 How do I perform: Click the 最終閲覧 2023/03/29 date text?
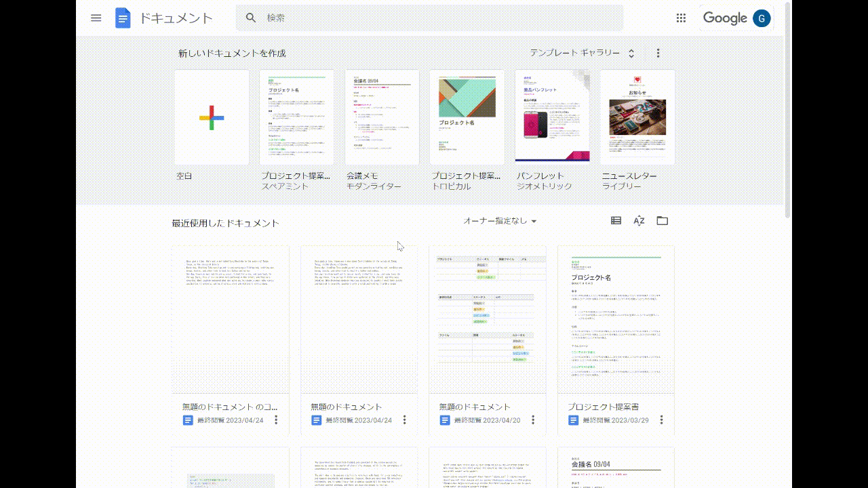(616, 420)
